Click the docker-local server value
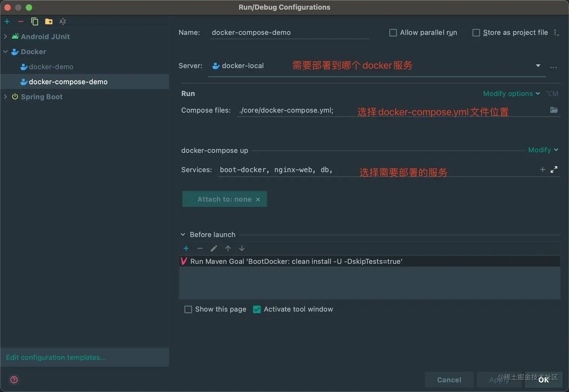Screen dimensions: 569x392 click(243, 66)
